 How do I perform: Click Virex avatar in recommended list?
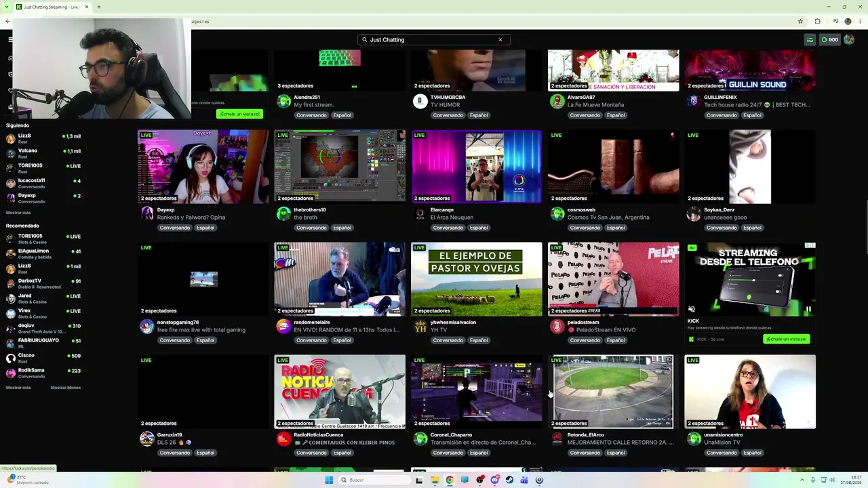tap(10, 313)
